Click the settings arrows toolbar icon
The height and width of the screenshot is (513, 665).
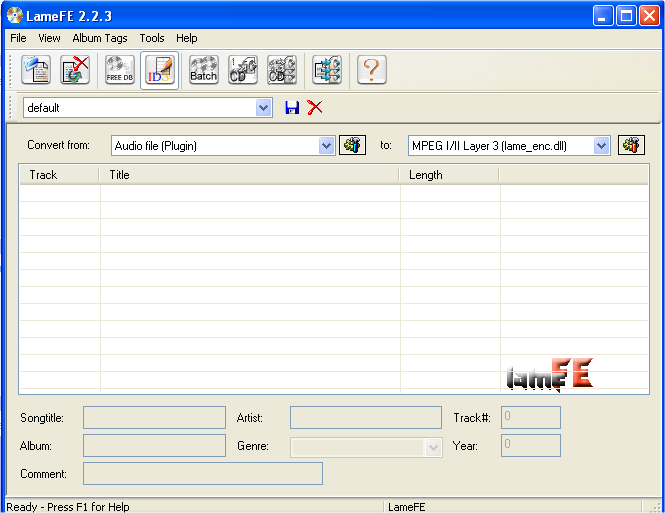tap(327, 70)
